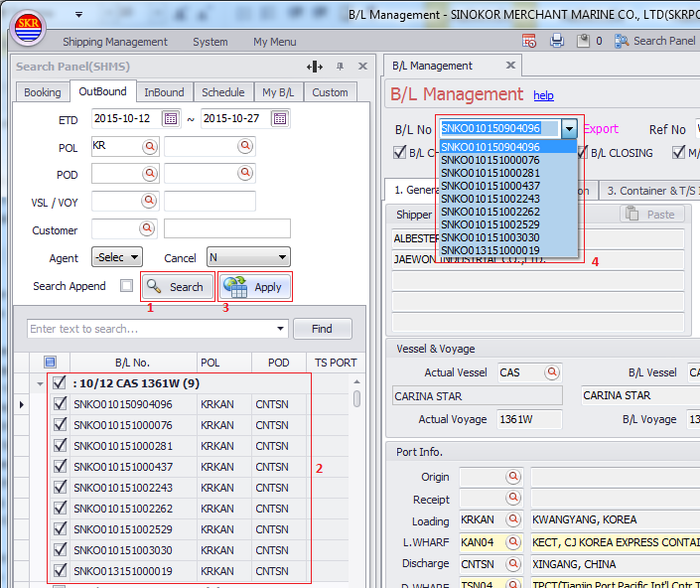This screenshot has height=588, width=700.
Task: Open the B/L Management help link
Action: pos(543,95)
